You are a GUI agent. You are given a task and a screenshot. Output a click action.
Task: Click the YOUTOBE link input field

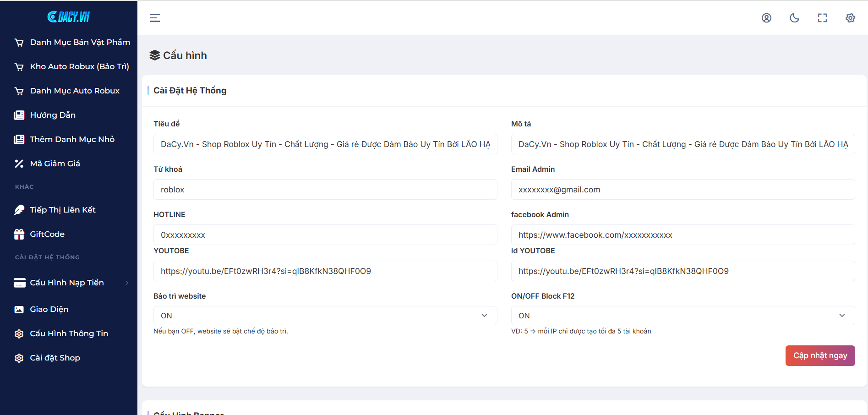[325, 271]
